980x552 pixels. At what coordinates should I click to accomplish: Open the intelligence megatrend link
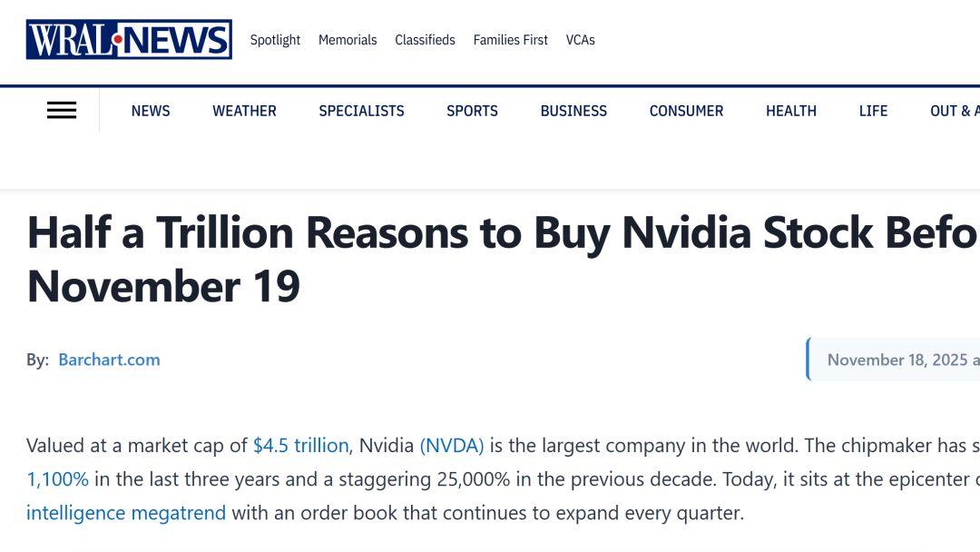coord(126,513)
